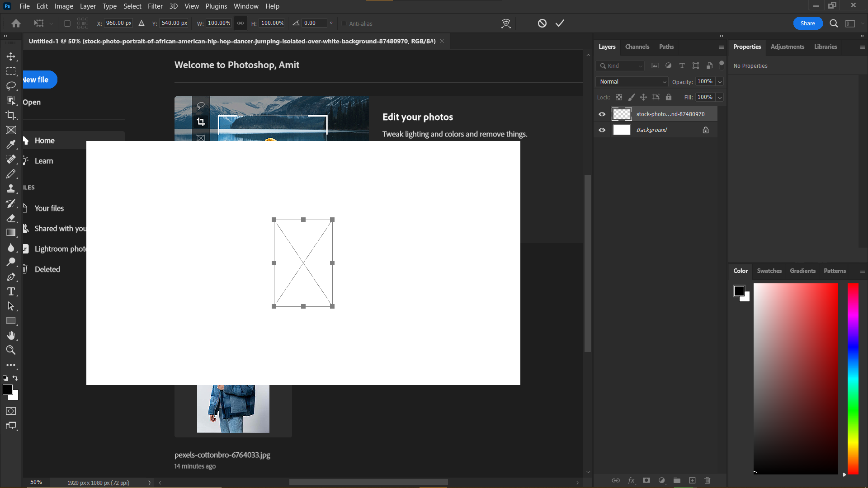Open the Filter menu
868x488 pixels.
155,6
